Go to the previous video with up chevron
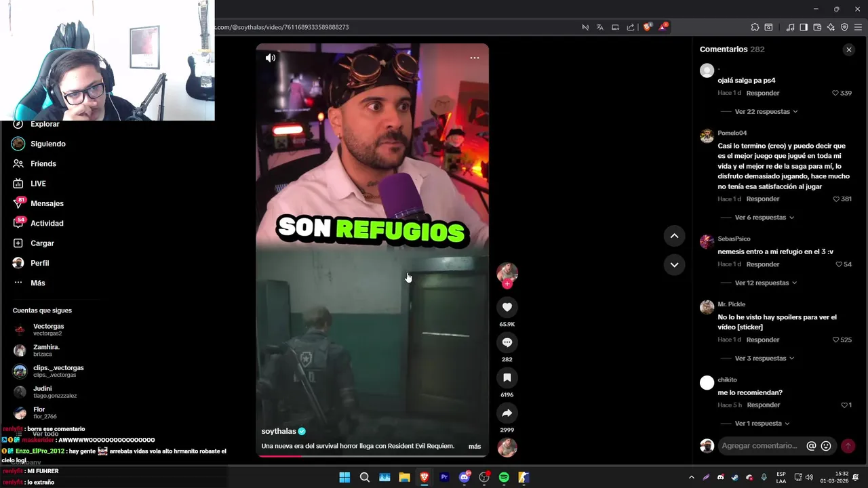This screenshot has height=488, width=868. 674,236
